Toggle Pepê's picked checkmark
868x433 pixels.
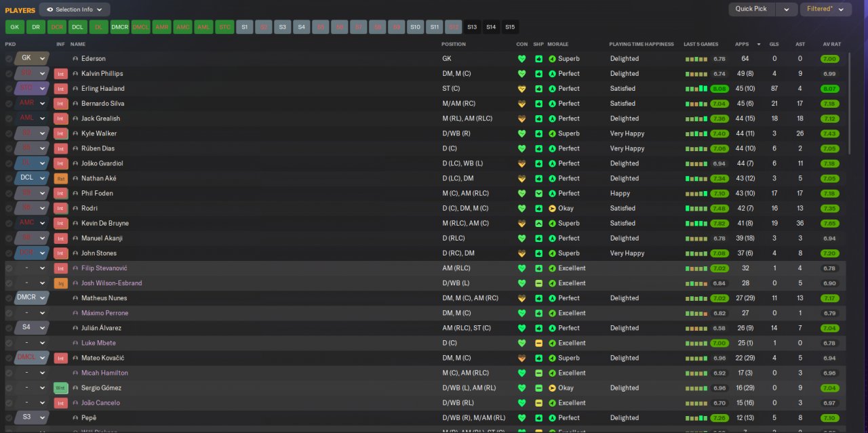tap(9, 418)
